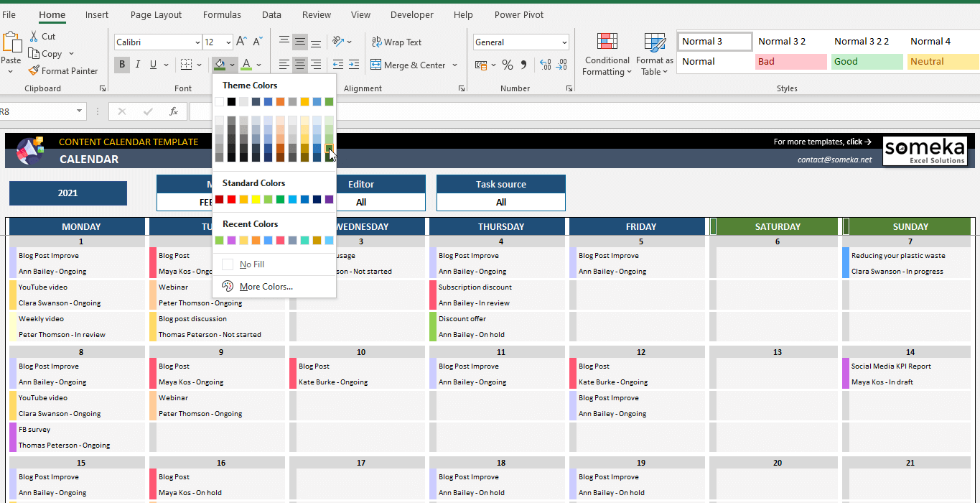Open the Font name Calibri dropdown
Viewport: 980px width, 503px height.
[x=197, y=42]
